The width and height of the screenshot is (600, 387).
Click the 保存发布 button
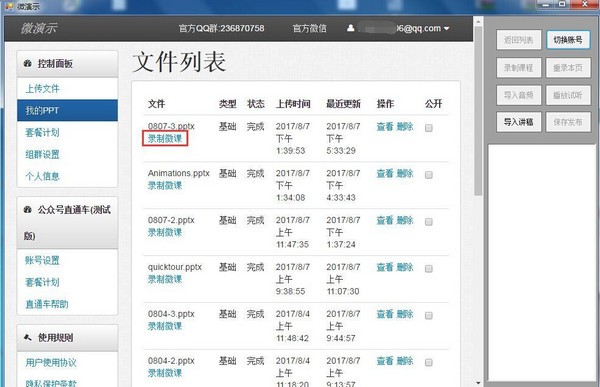(x=568, y=122)
